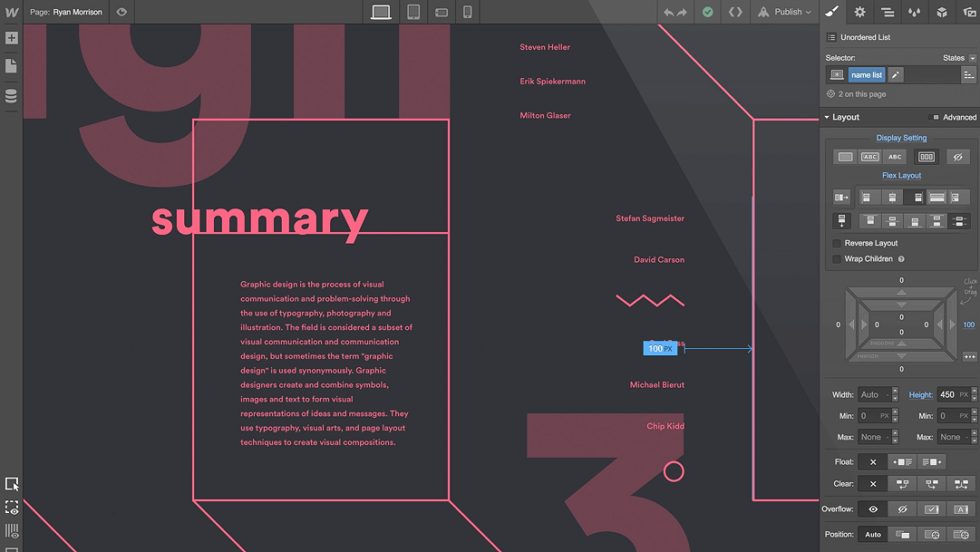Click the grid-lines-with-eye icon in the bottom-left sidebar

tap(11, 531)
